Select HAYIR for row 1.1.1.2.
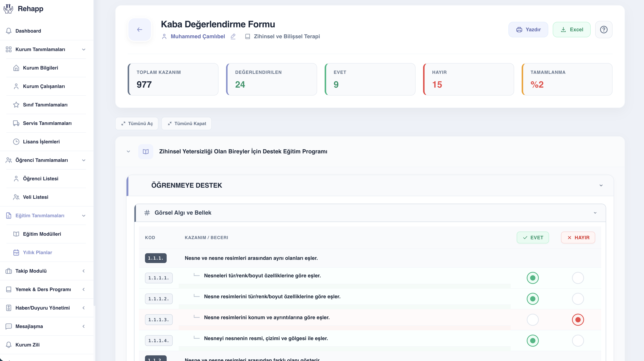This screenshot has width=644, height=361. click(x=578, y=299)
